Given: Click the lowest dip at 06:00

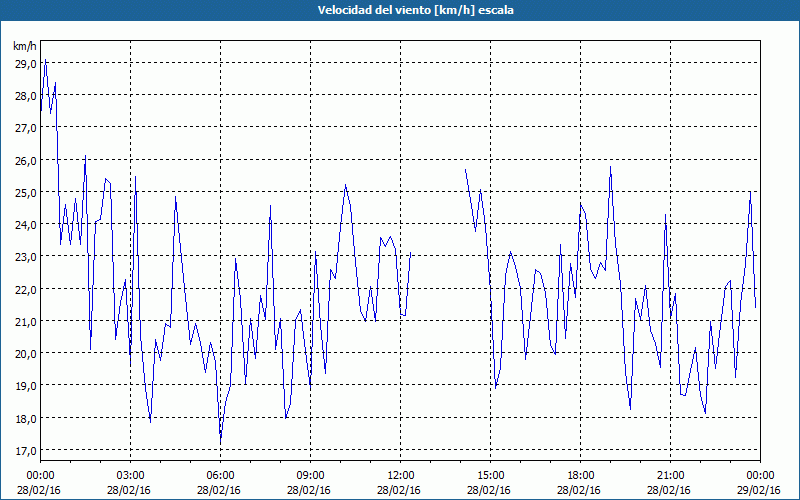Looking at the screenshot, I should click(x=220, y=442).
